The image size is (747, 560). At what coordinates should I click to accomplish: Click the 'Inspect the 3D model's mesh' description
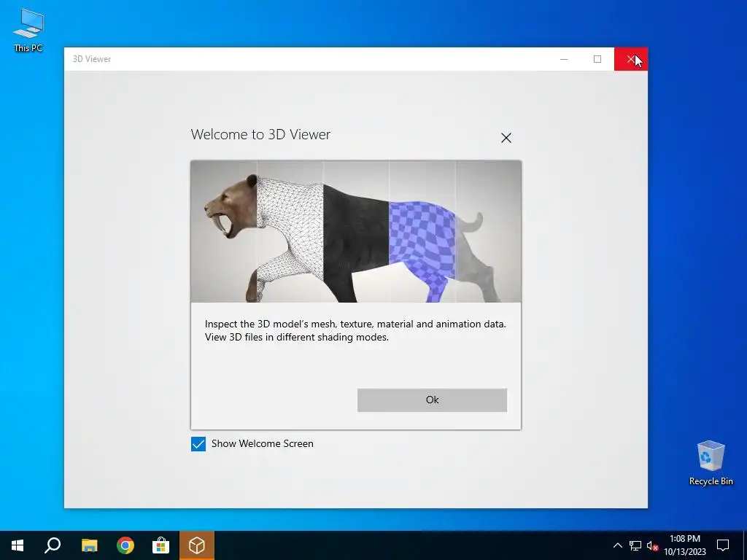coord(355,330)
